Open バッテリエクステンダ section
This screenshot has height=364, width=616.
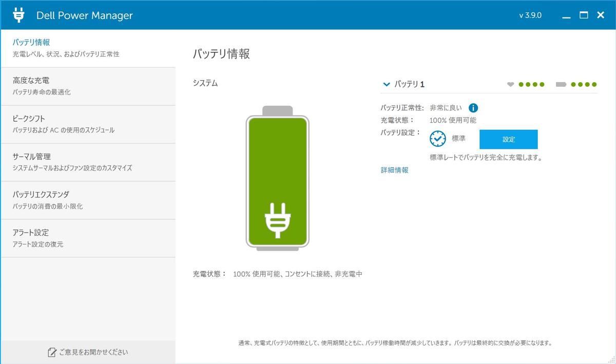click(88, 200)
